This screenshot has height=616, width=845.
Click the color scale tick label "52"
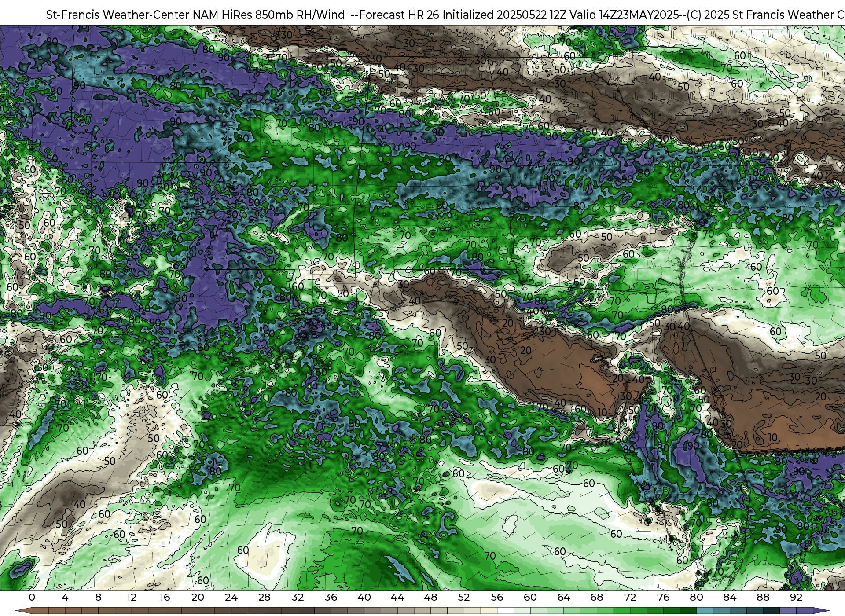click(464, 598)
